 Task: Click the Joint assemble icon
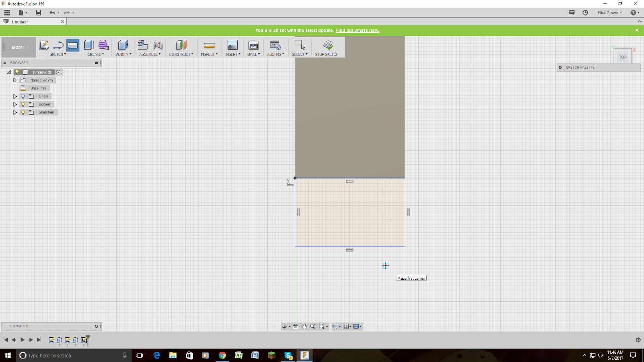coord(157,45)
